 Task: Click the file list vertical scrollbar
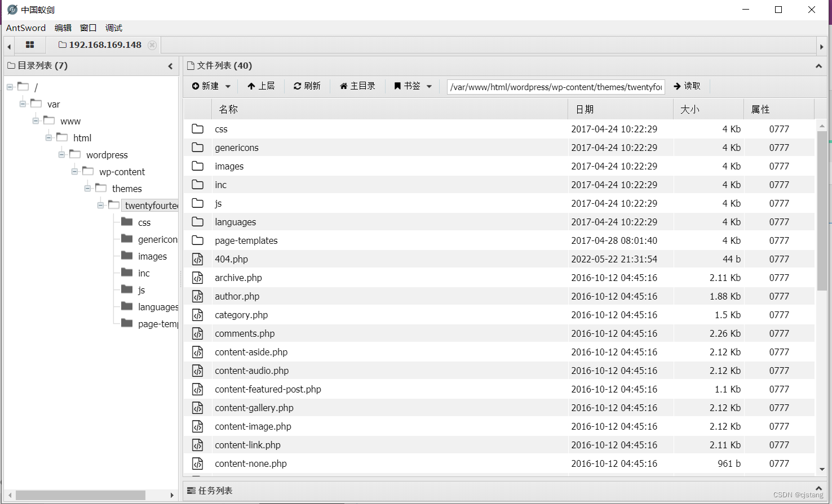coord(822,211)
